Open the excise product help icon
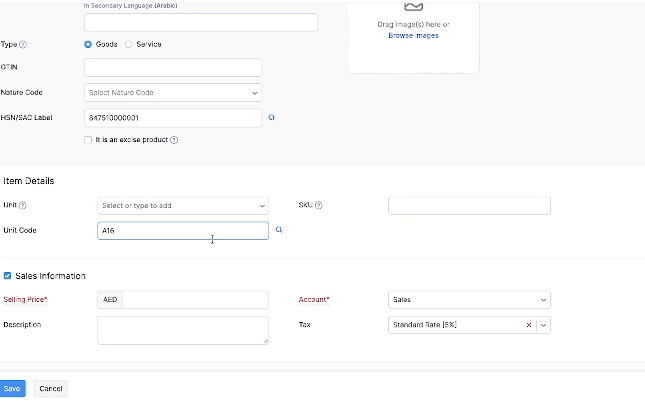The image size is (645, 405). (x=174, y=140)
